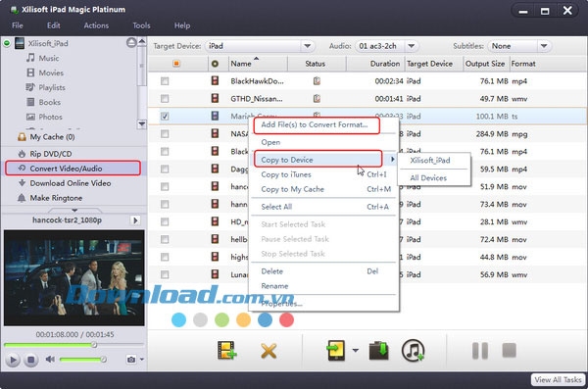The width and height of the screenshot is (588, 389).
Task: Click the video playback progress slider
Action: 73,344
